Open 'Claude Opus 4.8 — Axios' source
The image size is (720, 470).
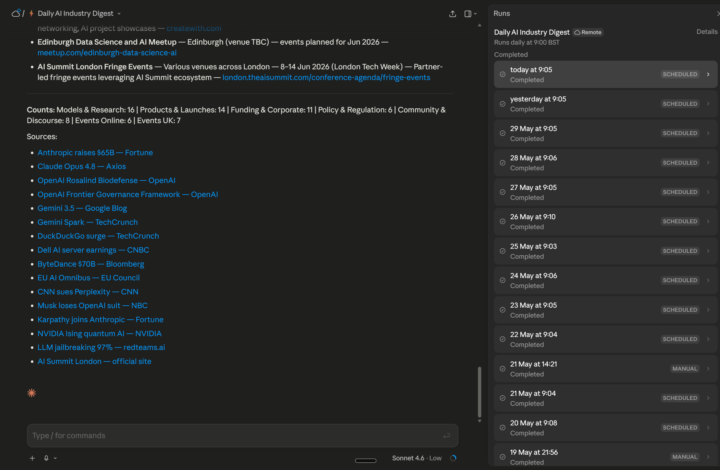pyautogui.click(x=81, y=166)
